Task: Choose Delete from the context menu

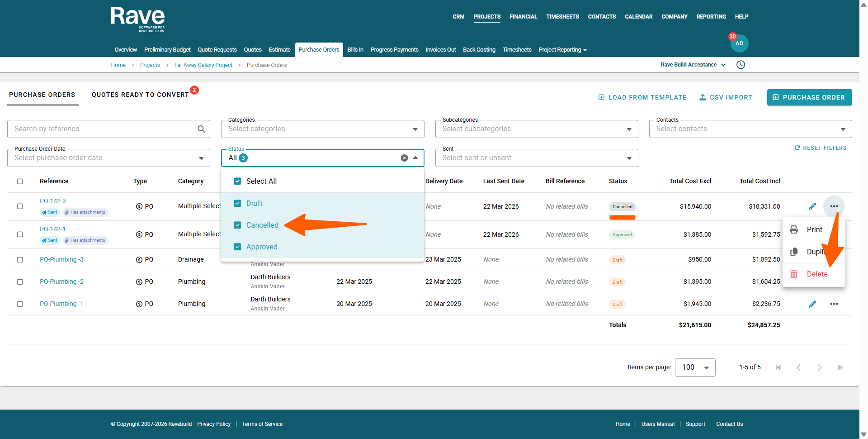Action: (x=816, y=274)
